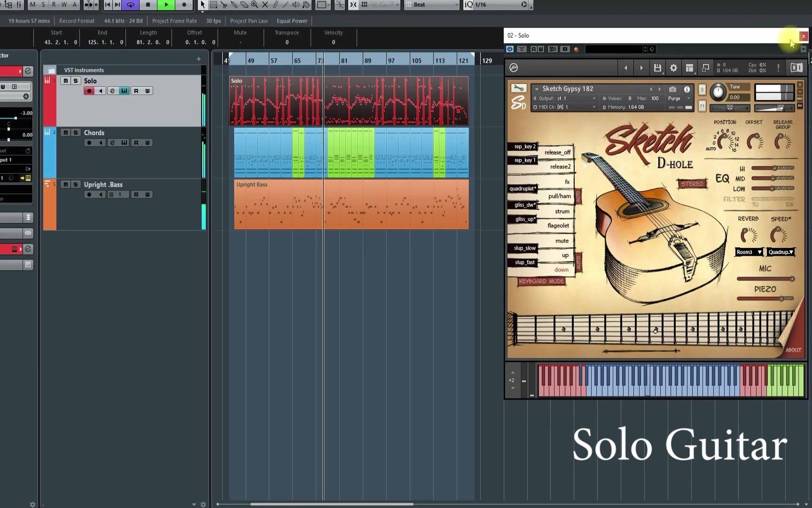The width and height of the screenshot is (812, 508).
Task: Open the Output st. 1 dropdown
Action: click(x=565, y=98)
